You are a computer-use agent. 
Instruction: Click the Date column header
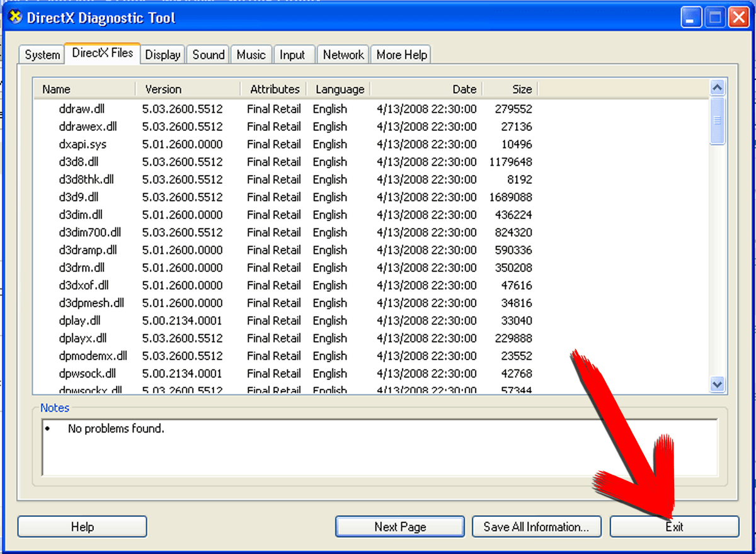tap(427, 89)
